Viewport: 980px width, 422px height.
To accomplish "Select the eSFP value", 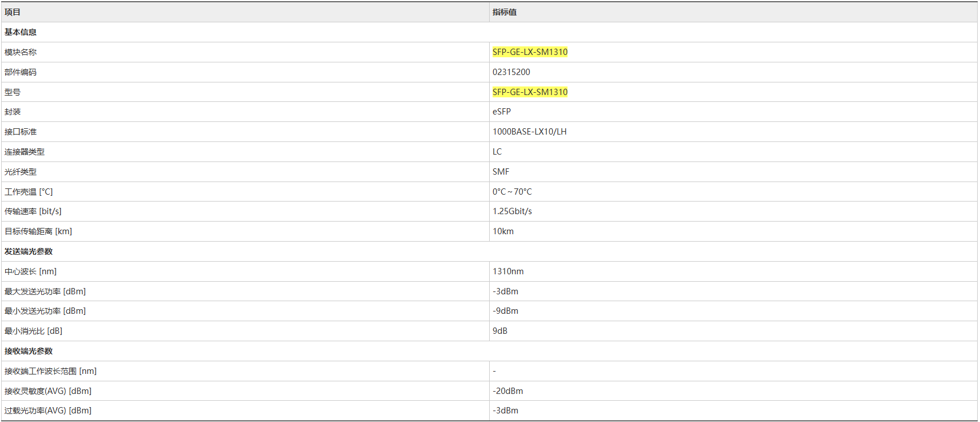I will [x=502, y=112].
